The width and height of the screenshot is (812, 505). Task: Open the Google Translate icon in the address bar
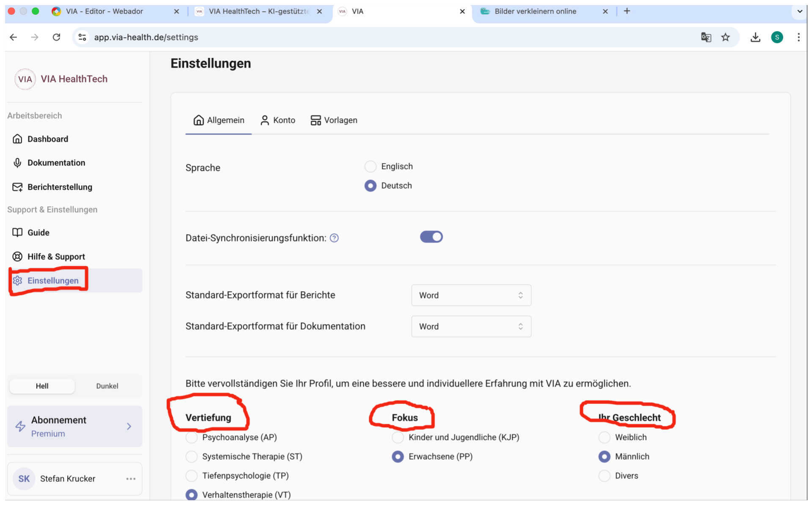tap(706, 37)
